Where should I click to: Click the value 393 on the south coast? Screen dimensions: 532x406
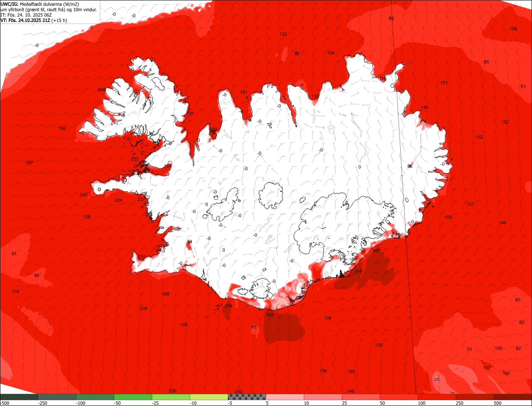click(x=270, y=315)
